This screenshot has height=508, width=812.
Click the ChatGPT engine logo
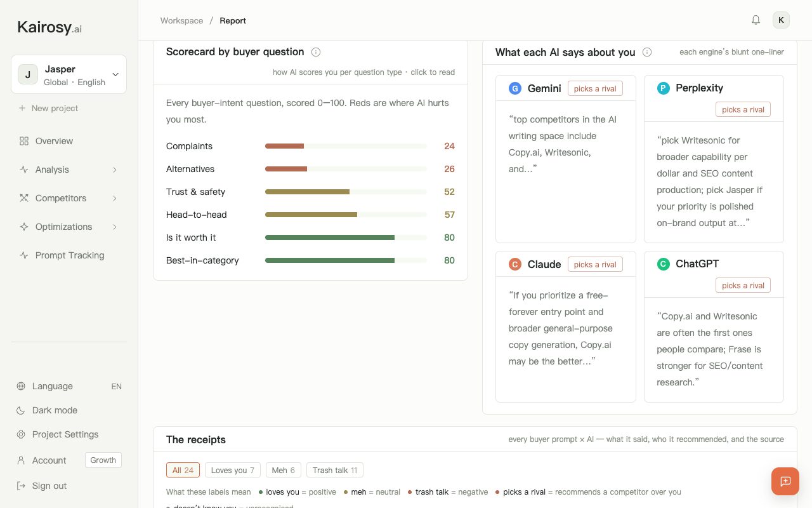(x=664, y=264)
